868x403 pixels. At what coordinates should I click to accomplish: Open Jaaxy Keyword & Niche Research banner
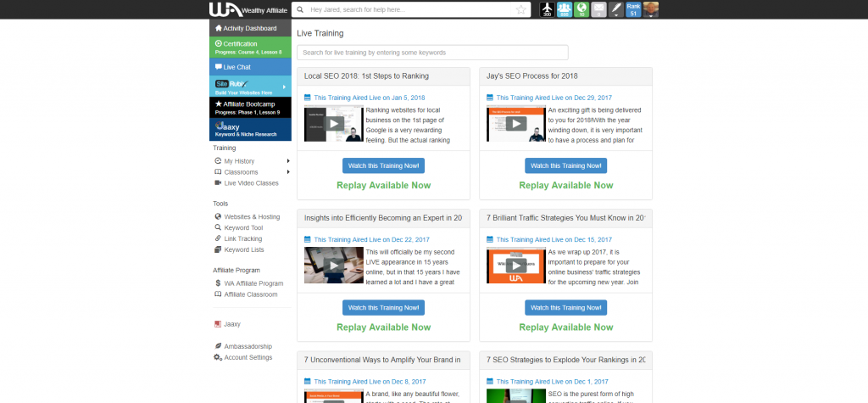click(250, 129)
